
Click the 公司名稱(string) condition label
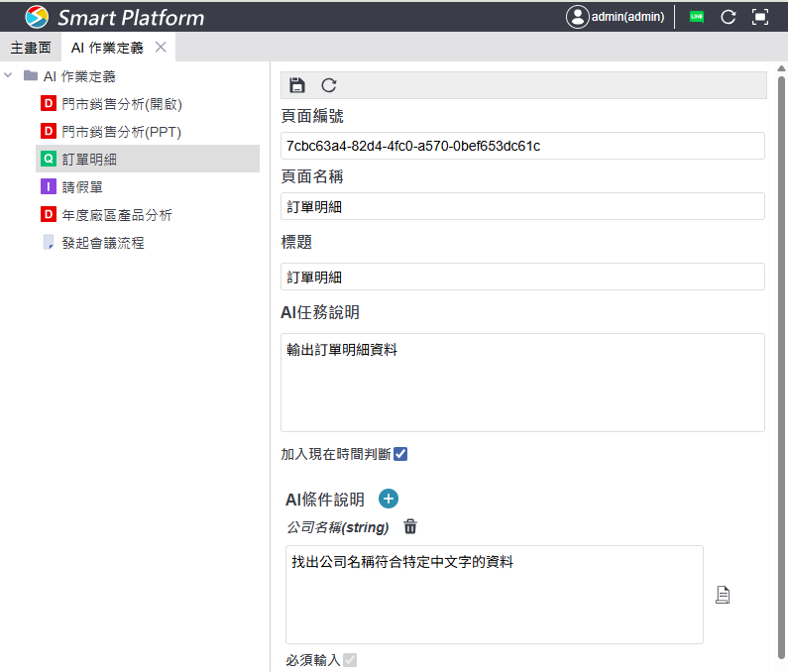(x=338, y=527)
